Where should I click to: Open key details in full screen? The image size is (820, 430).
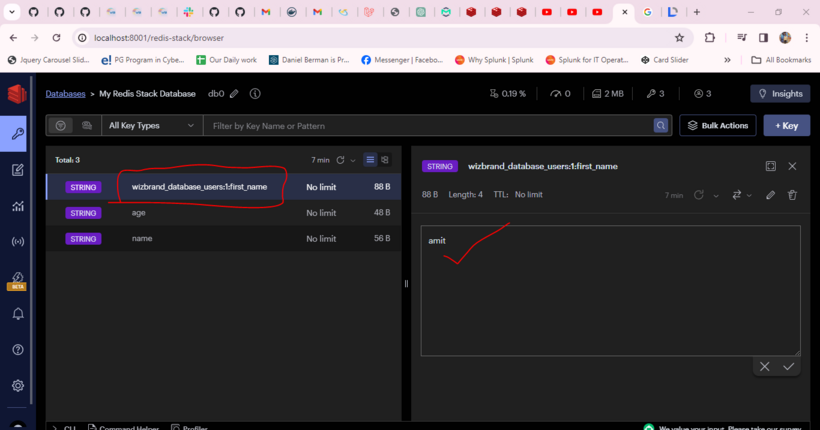pyautogui.click(x=771, y=166)
